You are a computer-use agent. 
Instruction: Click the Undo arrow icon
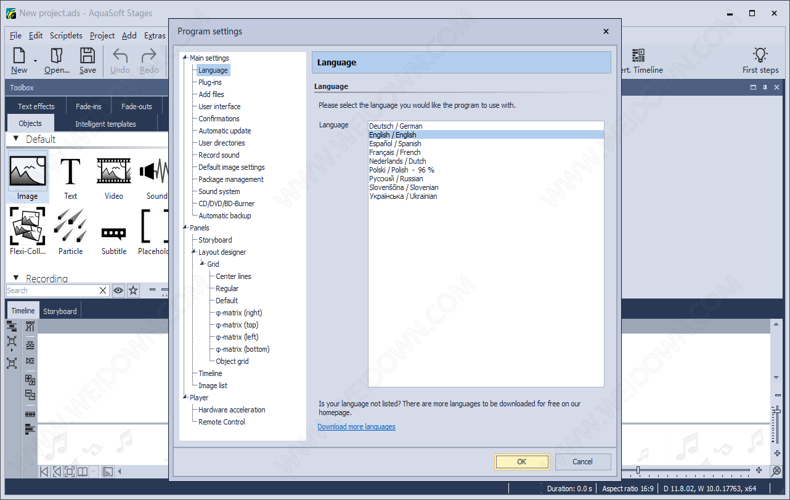coord(120,55)
